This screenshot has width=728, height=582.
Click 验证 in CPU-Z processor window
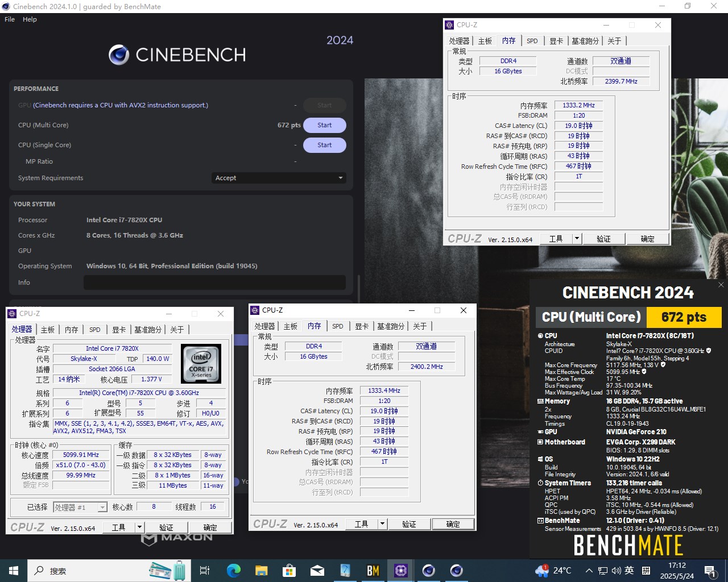(x=166, y=527)
